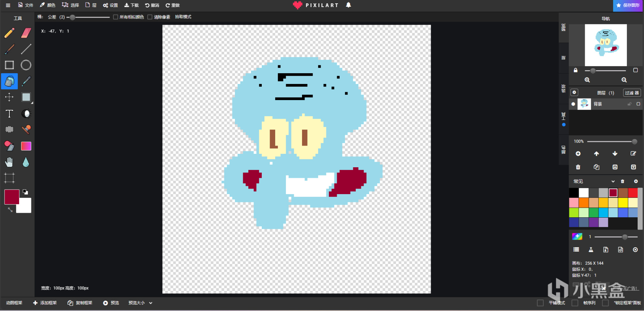The width and height of the screenshot is (644, 311).
Task: Select the pink Eraser tool
Action: [x=26, y=33]
